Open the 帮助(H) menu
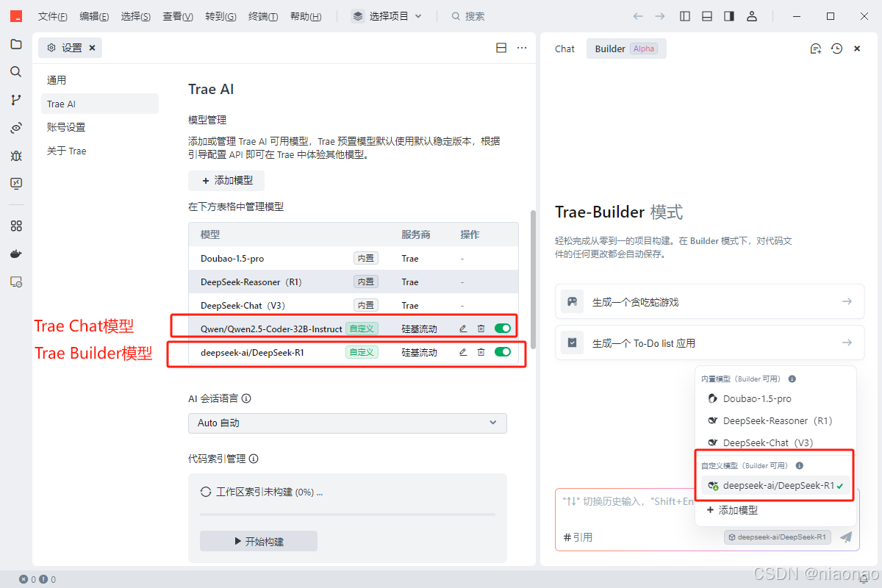Screen dimensions: 882x588 pos(306,16)
